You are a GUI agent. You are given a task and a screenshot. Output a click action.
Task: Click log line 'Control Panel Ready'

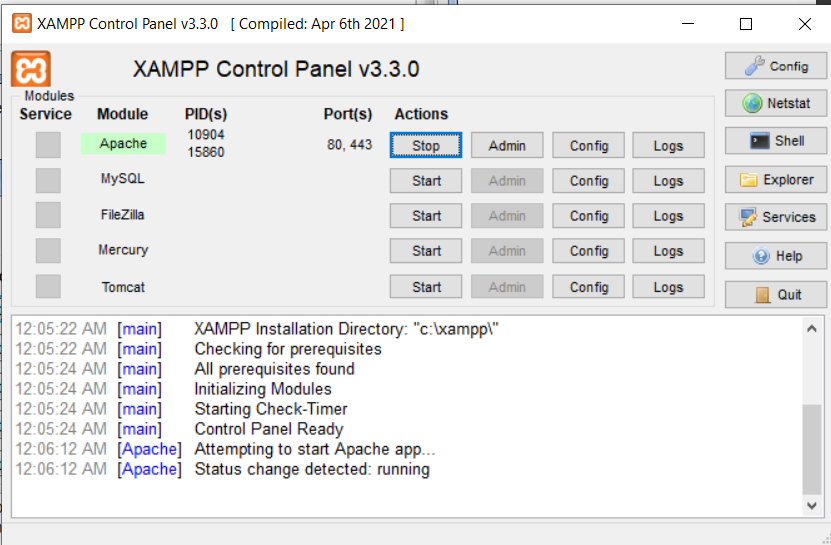(269, 429)
